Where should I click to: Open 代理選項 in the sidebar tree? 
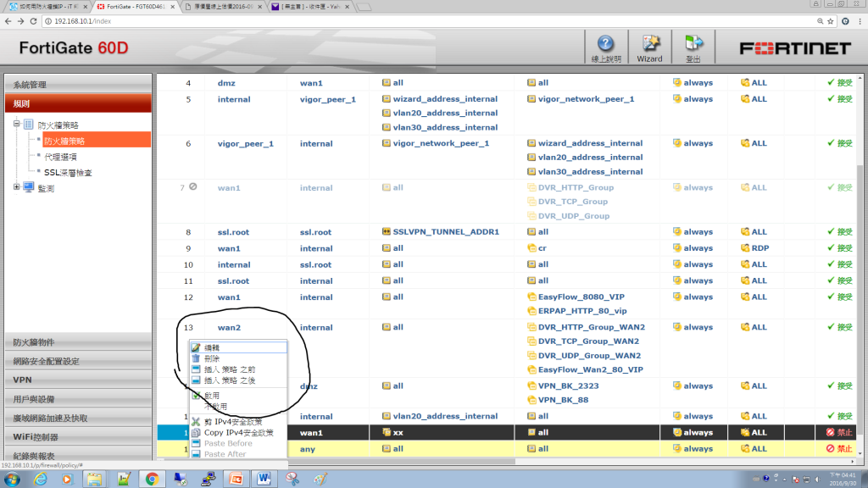point(60,157)
